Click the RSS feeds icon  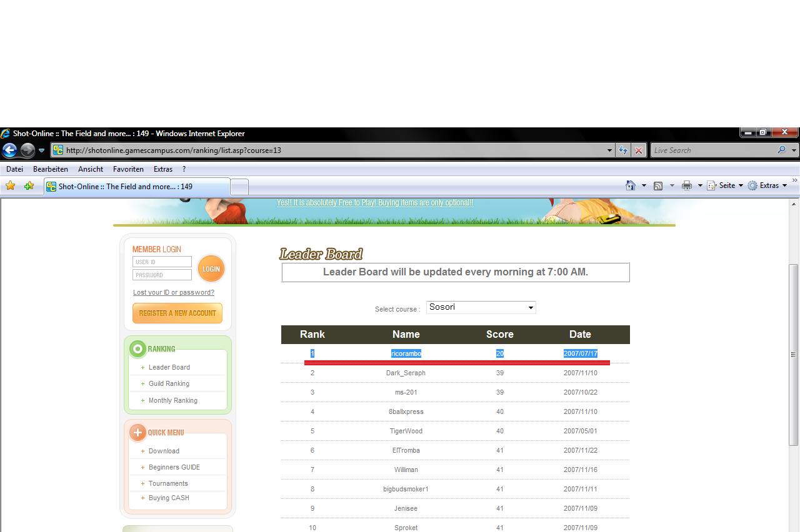point(658,185)
